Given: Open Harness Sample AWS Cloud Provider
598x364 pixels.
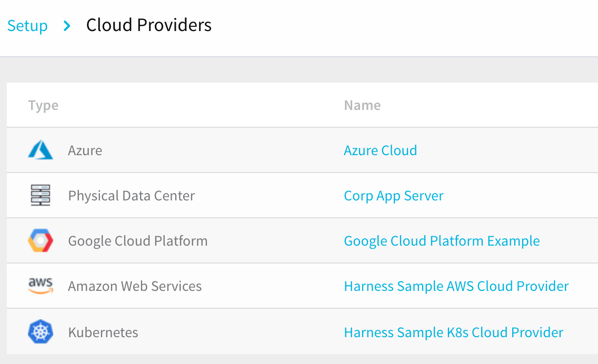Looking at the screenshot, I should [456, 286].
